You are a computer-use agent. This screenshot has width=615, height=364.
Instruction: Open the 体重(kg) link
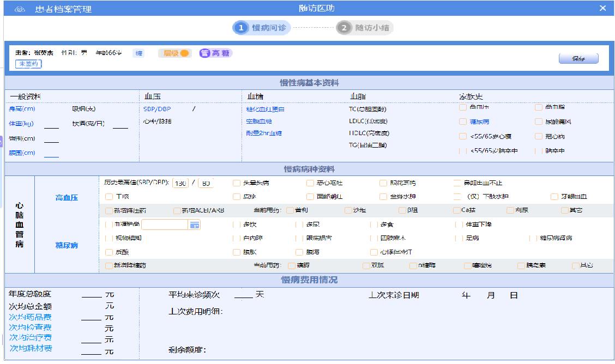point(21,124)
